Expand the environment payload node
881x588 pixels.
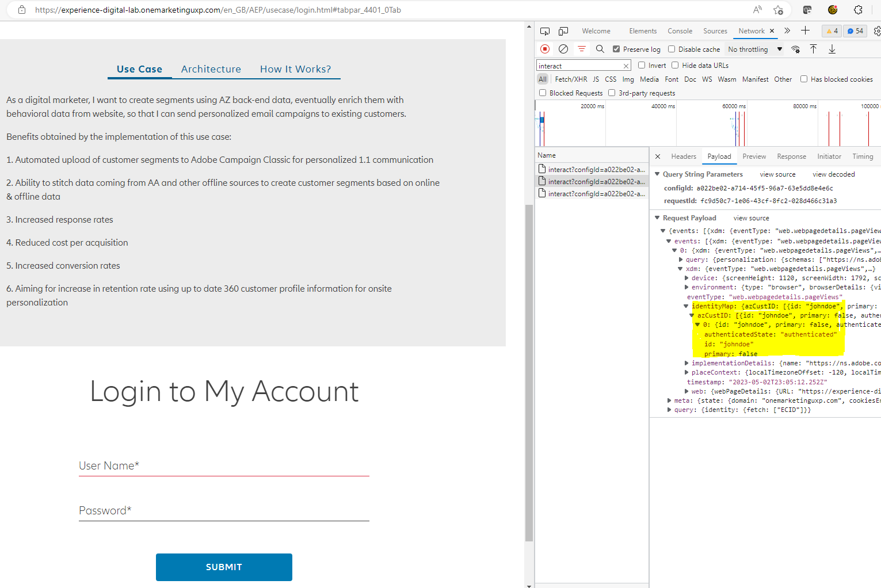pyautogui.click(x=687, y=287)
